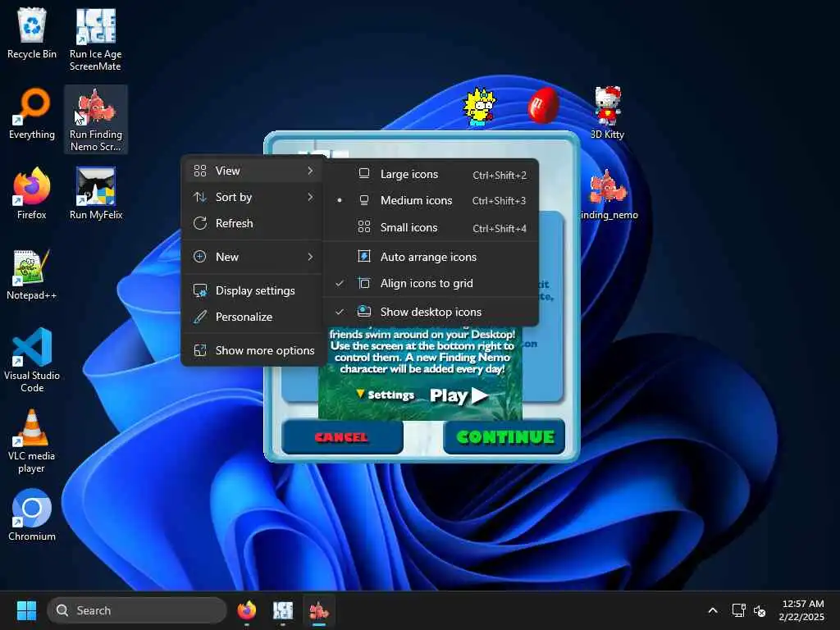840x630 pixels.
Task: Select the finding_nemo desktop icon
Action: coord(609,194)
